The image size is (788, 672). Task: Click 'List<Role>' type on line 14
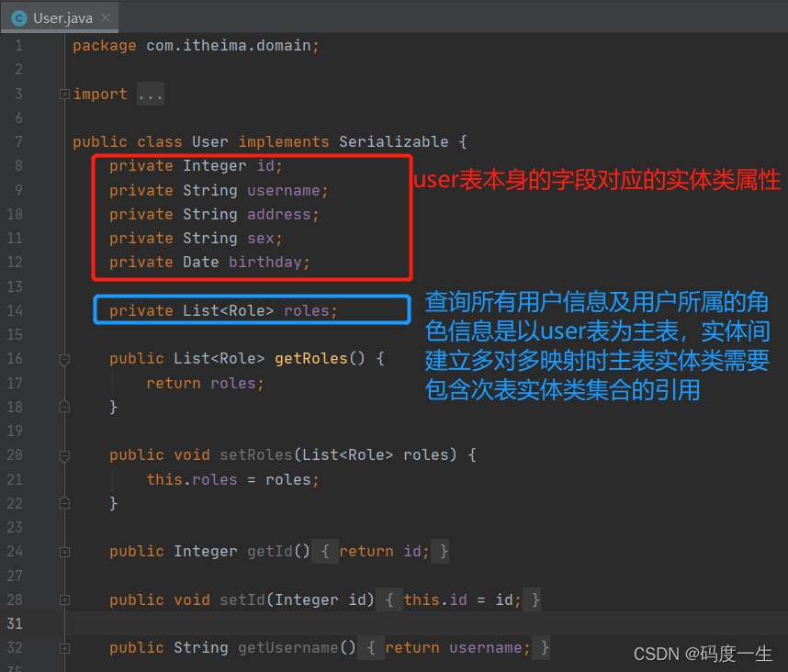point(228,310)
